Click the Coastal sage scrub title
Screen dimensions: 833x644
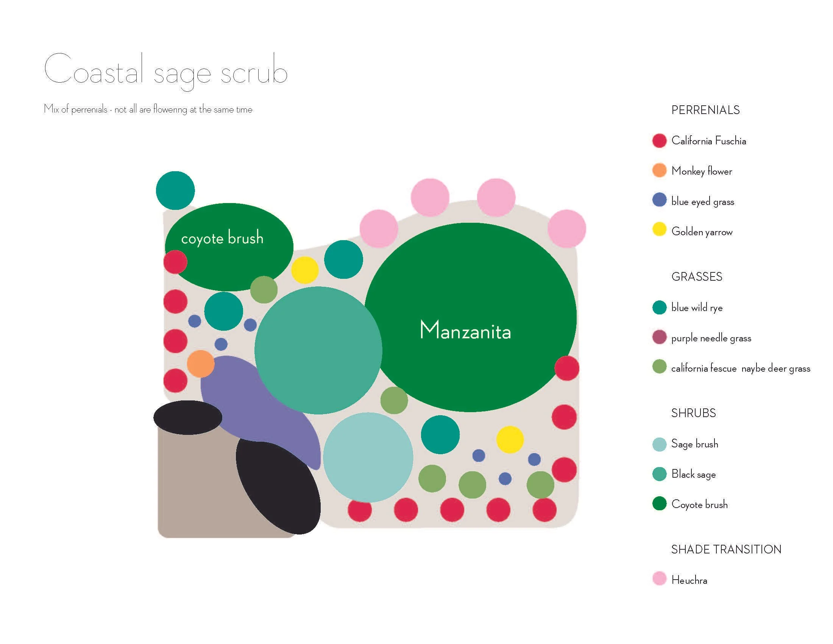point(165,71)
